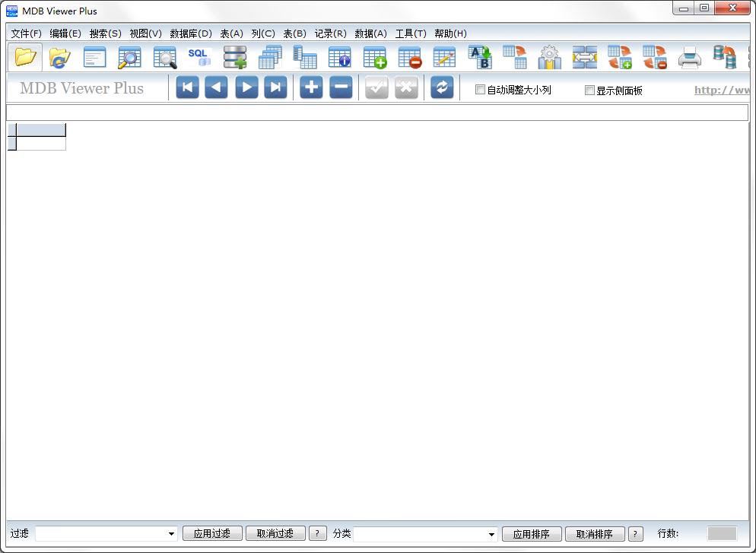Enable the 显示侧面板 checkbox
Screen dimensions: 756x553
589,90
